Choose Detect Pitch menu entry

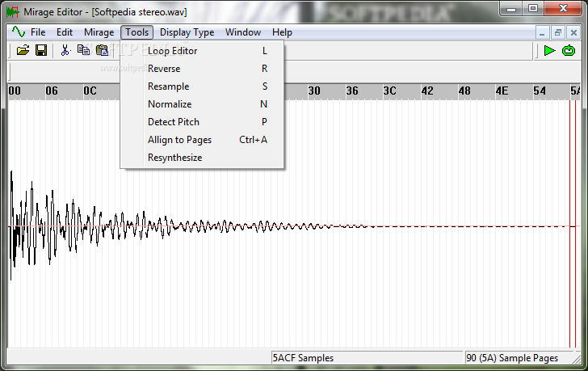click(x=202, y=122)
